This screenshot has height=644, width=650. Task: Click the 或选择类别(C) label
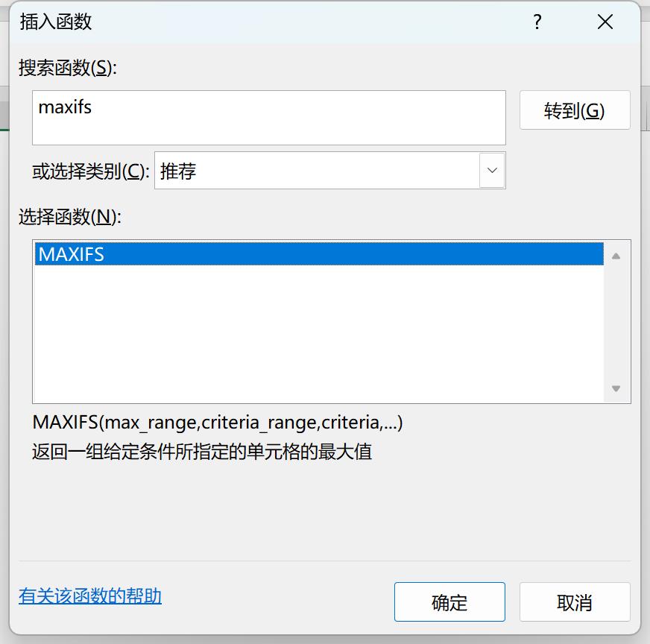(91, 171)
